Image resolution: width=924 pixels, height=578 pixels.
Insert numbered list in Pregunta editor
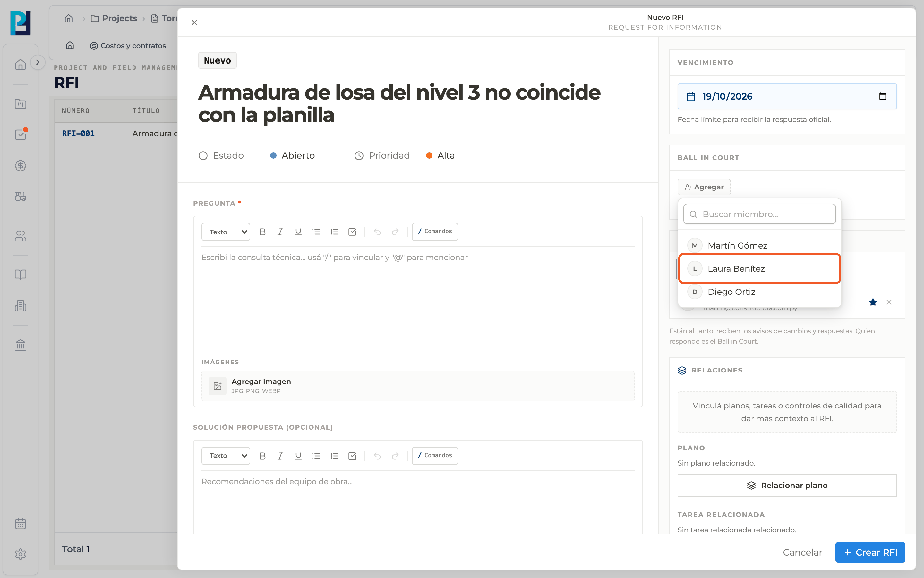[335, 232]
